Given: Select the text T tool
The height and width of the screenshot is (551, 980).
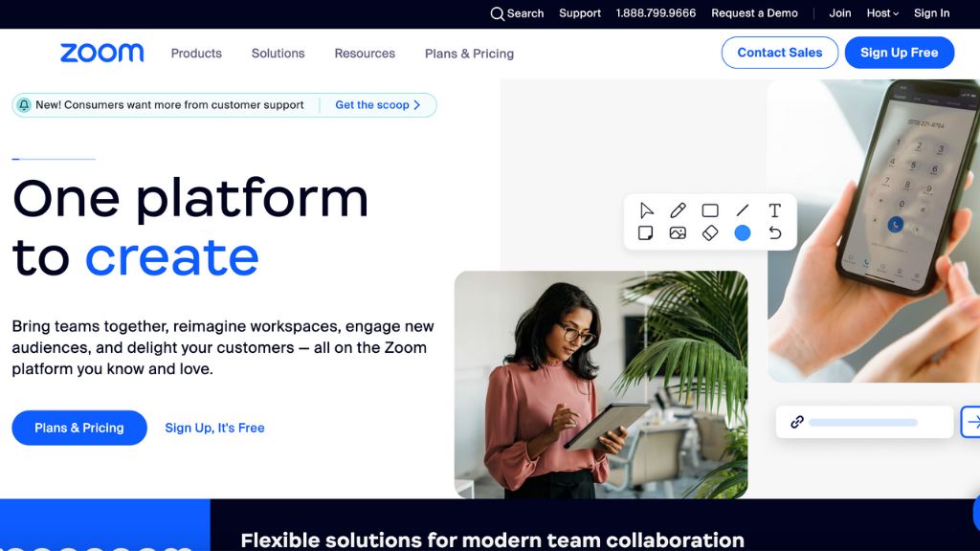Looking at the screenshot, I should [x=774, y=210].
